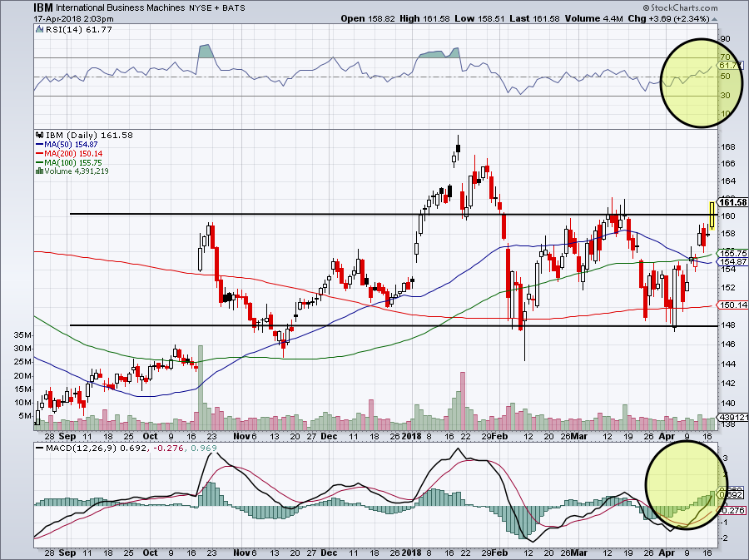Click the 140 label on the price axis
Viewport: 749px width, 560px height.
tap(728, 404)
